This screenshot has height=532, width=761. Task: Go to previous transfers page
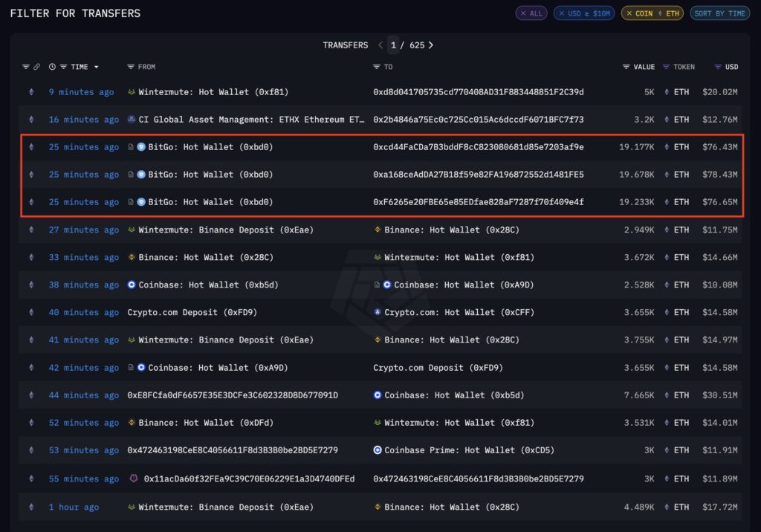point(380,45)
